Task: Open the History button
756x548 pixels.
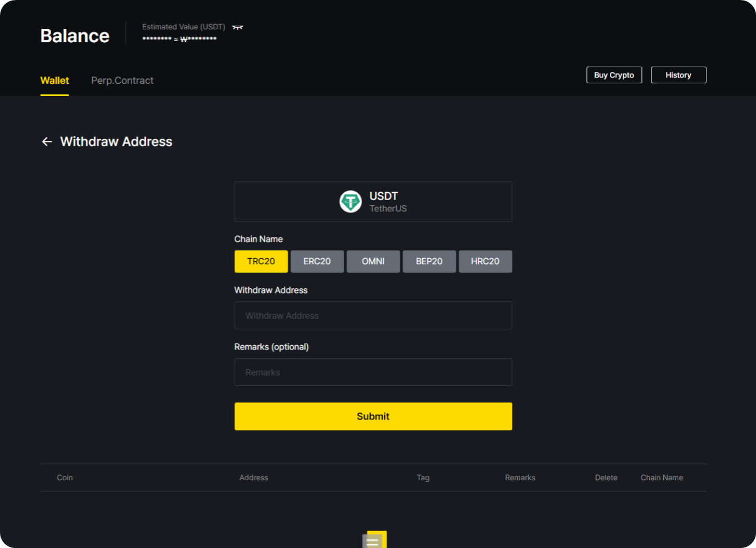Action: pyautogui.click(x=678, y=75)
